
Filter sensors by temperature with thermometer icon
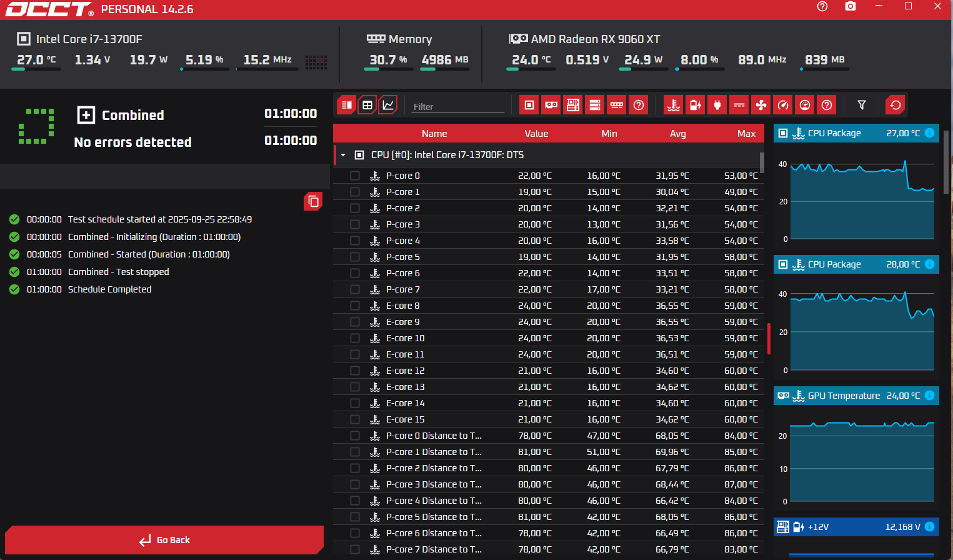(x=673, y=104)
